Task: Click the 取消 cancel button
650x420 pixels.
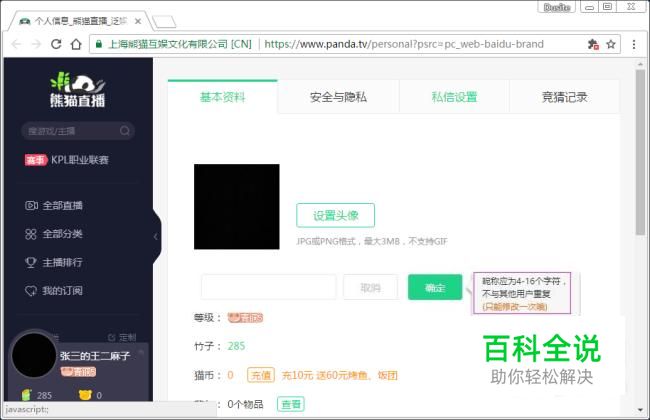Action: 370,287
